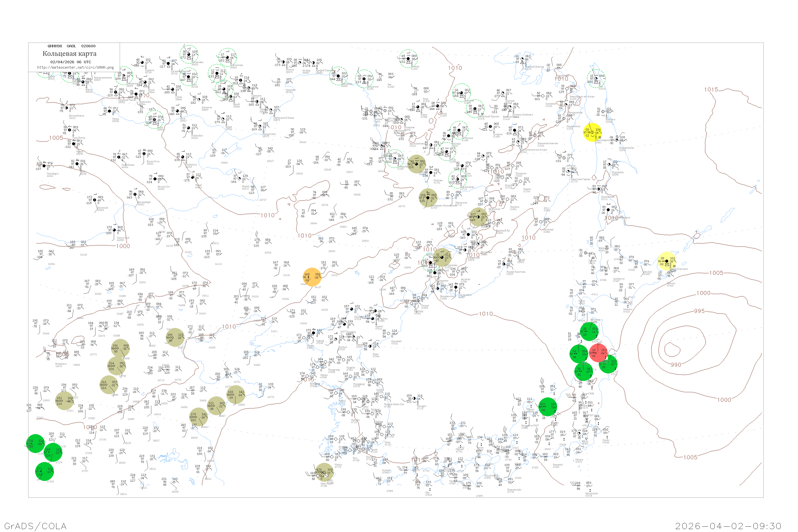Click the 995 isobar label
The height and width of the screenshot is (532, 798).
(699, 311)
